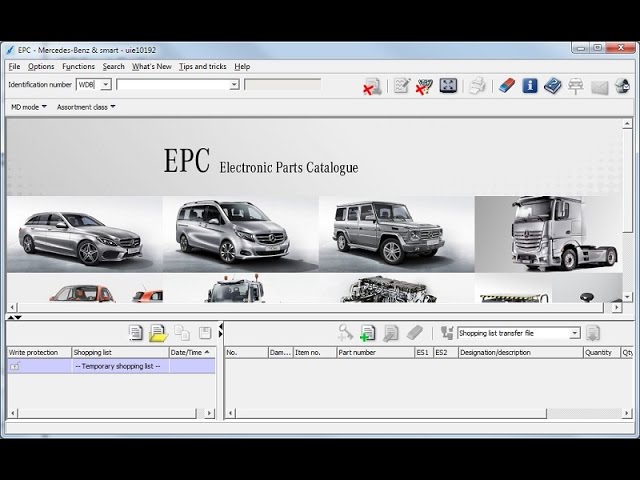Click the vertical splitter left arrow
The height and width of the screenshot is (480, 640).
tap(221, 326)
